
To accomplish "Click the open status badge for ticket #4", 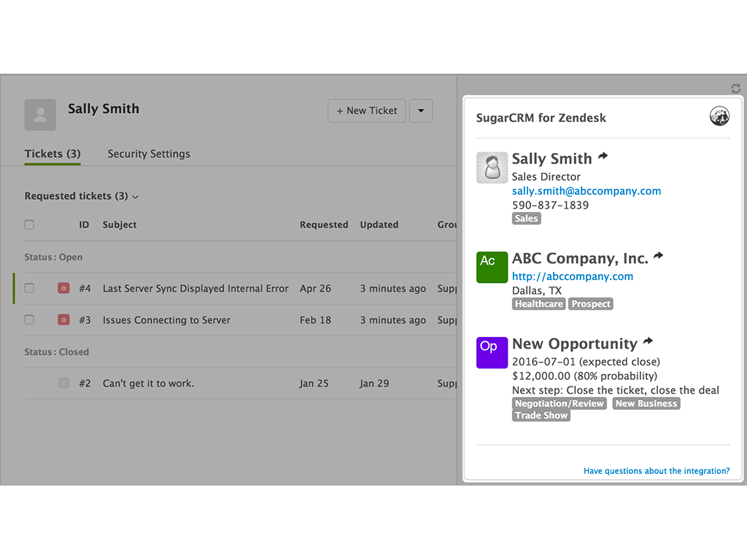I will (x=63, y=289).
